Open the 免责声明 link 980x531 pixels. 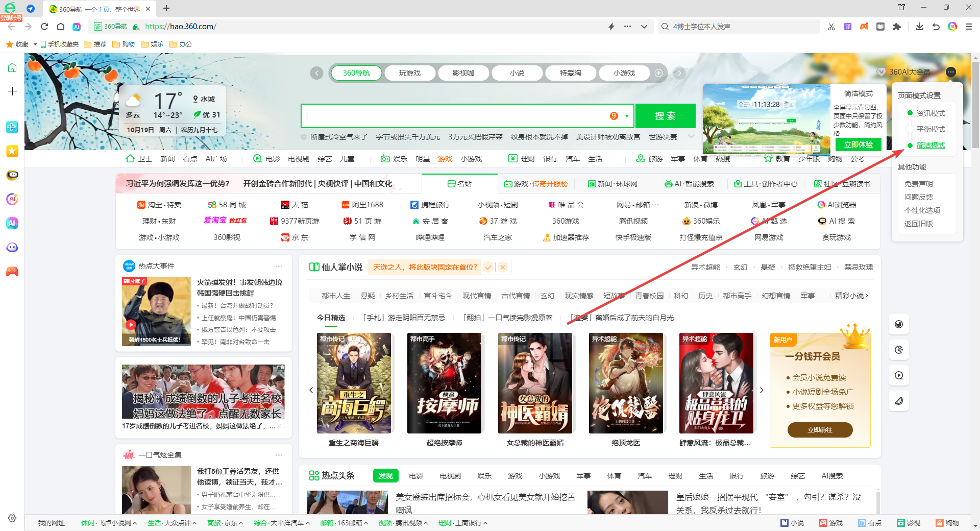pos(919,184)
